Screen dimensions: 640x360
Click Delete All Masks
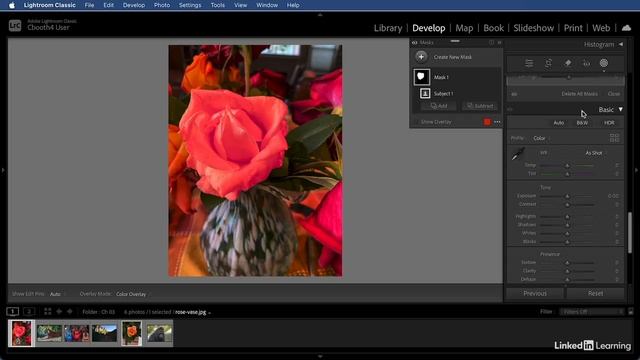(579, 94)
